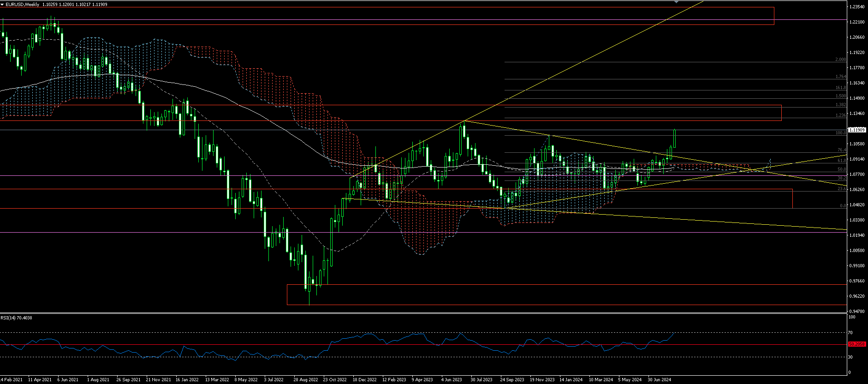Image resolution: width=868 pixels, height=384 pixels.
Task: Click the 0.96220 price axis label
Action: point(856,296)
